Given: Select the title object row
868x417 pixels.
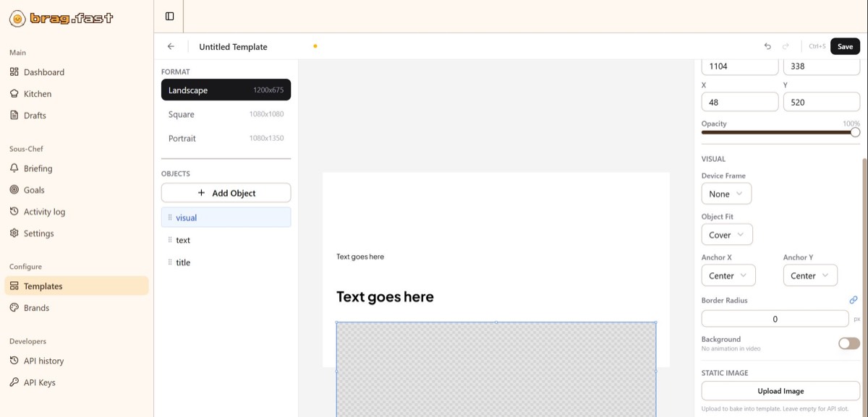Looking at the screenshot, I should pos(226,262).
